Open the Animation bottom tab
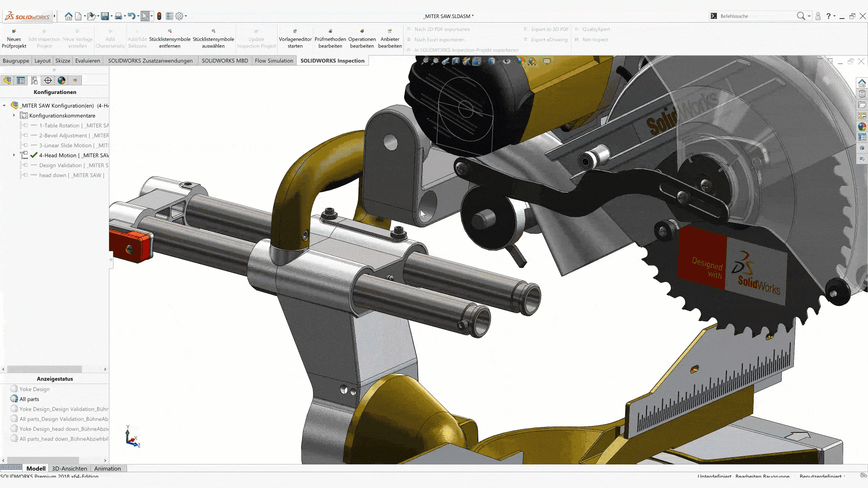 (108, 469)
